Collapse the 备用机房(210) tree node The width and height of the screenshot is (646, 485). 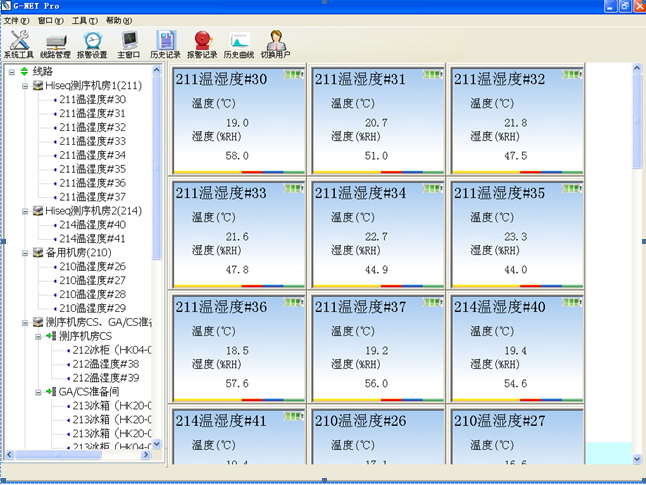25,253
